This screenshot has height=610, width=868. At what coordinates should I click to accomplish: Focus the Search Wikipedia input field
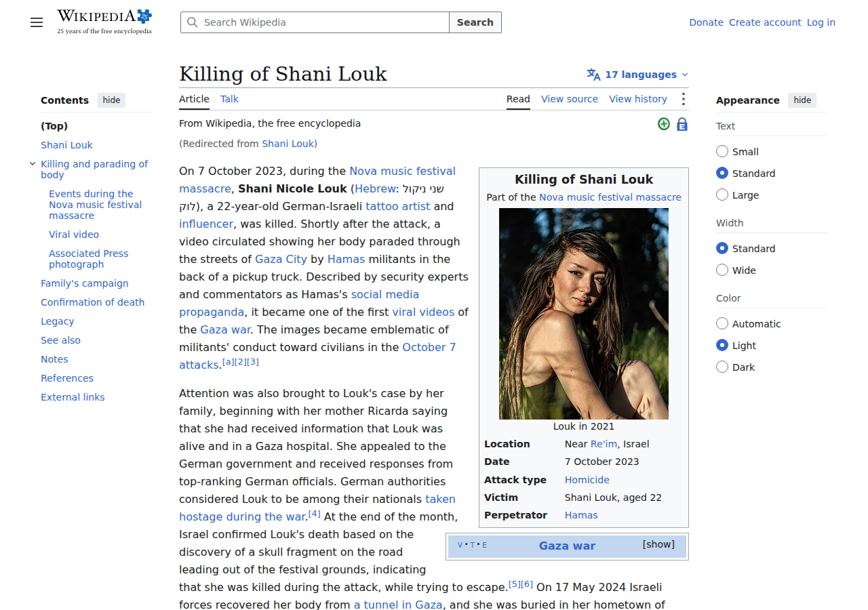tap(315, 22)
